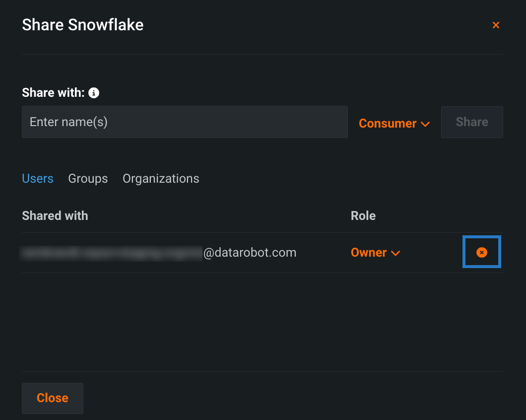The width and height of the screenshot is (526, 420).
Task: Click the Close button at the bottom
Action: 53,398
